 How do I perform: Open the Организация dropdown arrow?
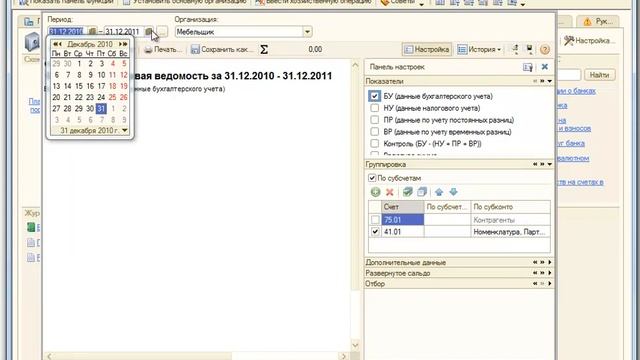click(307, 32)
